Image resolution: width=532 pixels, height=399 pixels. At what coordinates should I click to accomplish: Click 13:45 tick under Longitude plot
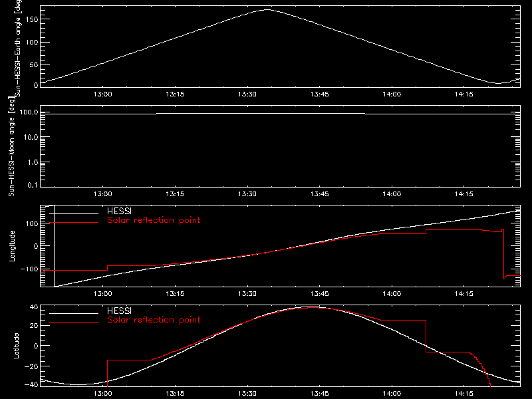point(320,294)
